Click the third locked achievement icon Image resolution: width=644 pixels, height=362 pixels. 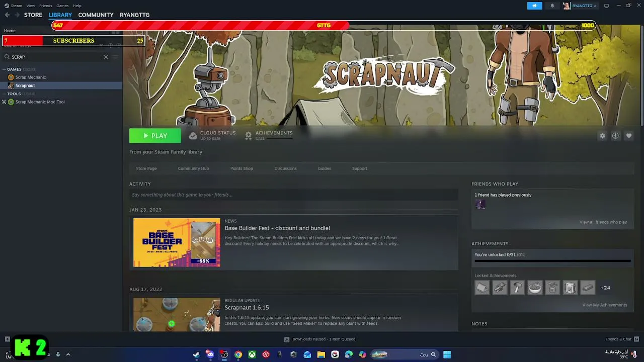(x=517, y=288)
